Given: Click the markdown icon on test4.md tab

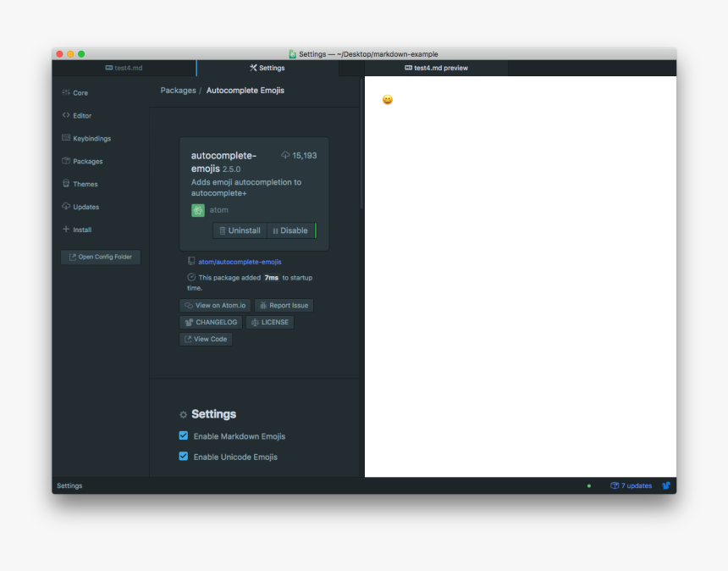Looking at the screenshot, I should point(109,68).
